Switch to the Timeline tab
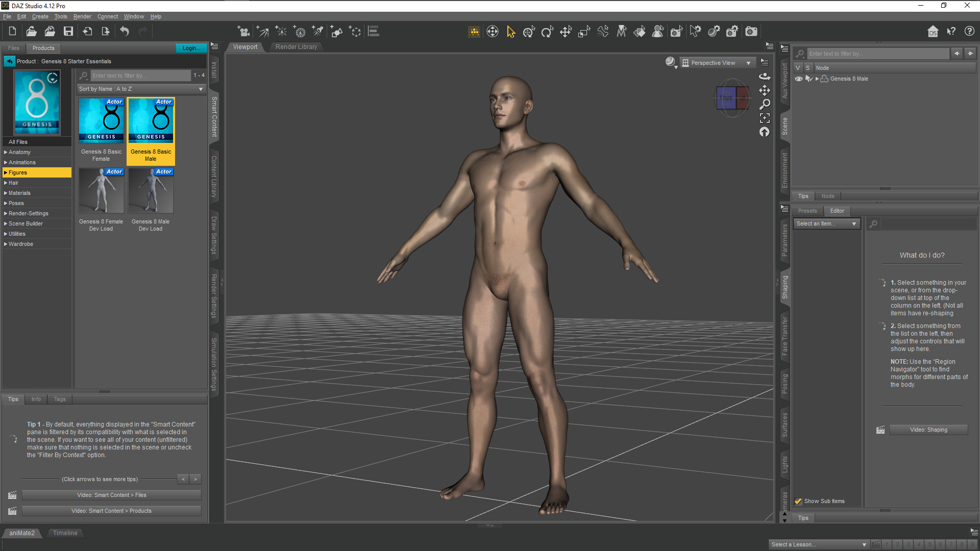Screen dimensions: 980x551 [65, 533]
